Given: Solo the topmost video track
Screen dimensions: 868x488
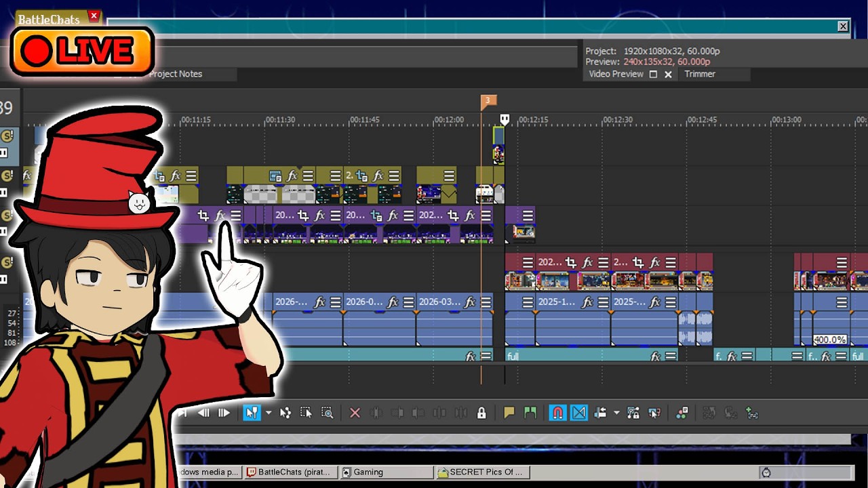Looking at the screenshot, I should (x=7, y=136).
